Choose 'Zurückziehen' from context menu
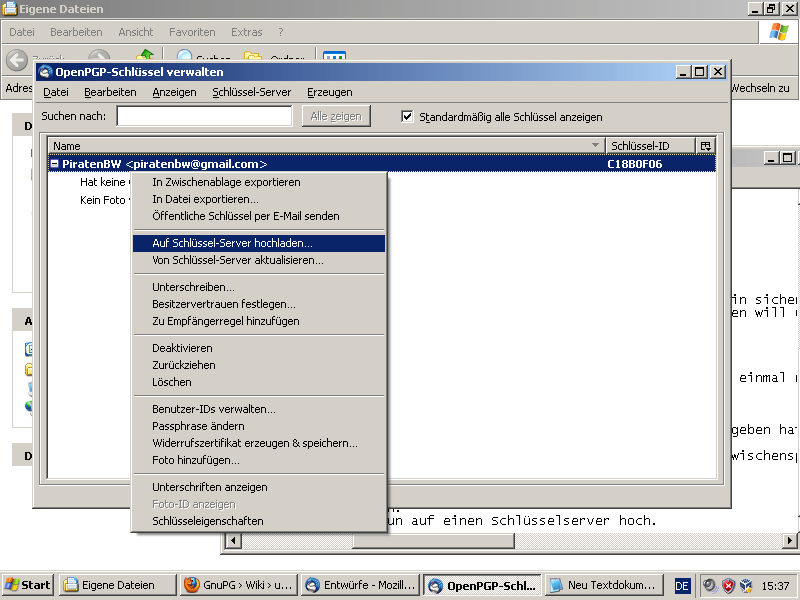The width and height of the screenshot is (800, 600). pyautogui.click(x=259, y=365)
